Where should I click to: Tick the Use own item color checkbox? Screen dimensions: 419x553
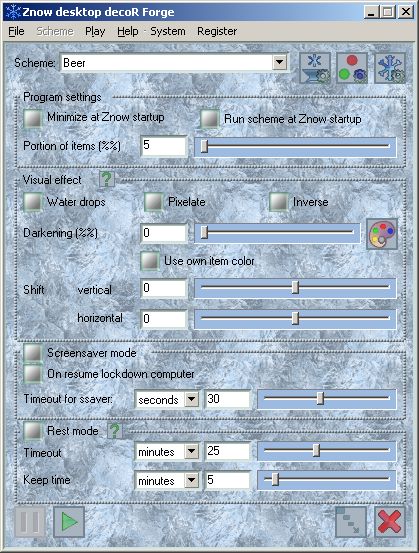(x=150, y=261)
